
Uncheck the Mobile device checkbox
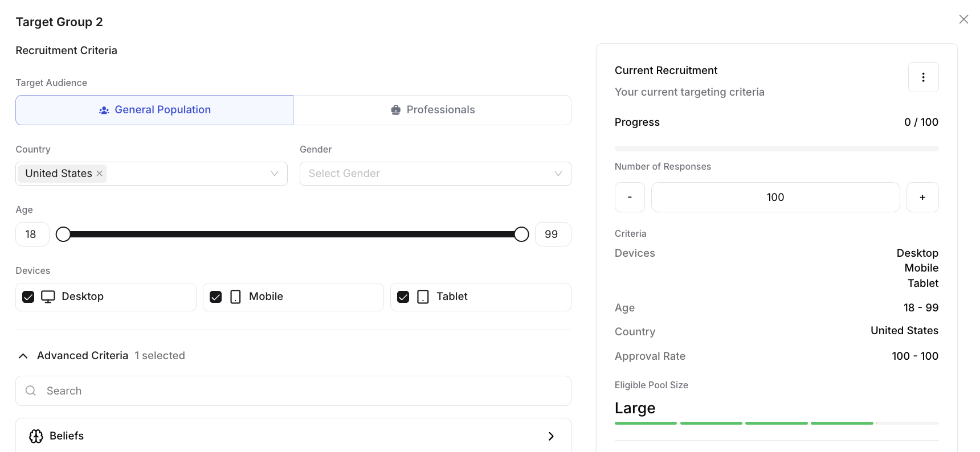tap(216, 297)
